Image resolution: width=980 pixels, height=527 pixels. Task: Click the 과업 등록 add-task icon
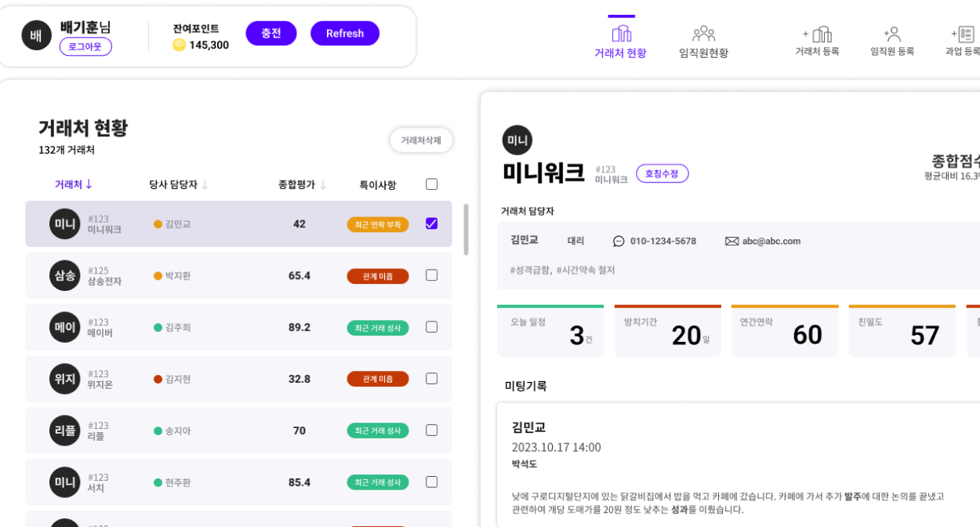tap(964, 35)
